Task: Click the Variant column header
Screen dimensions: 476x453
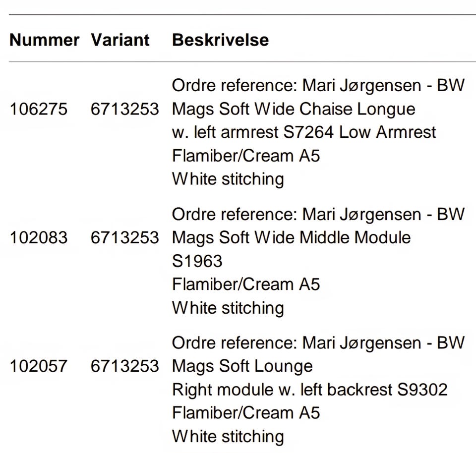Action: 120,40
